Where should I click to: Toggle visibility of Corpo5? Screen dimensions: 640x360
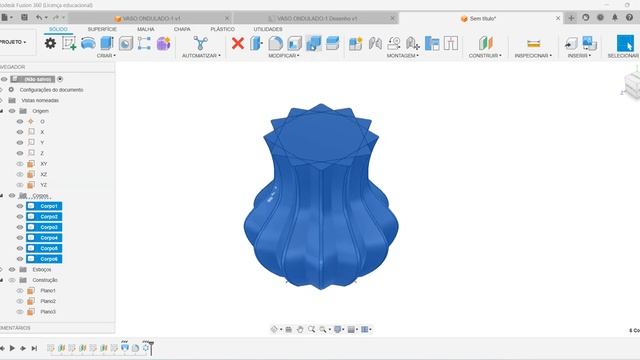pos(20,249)
